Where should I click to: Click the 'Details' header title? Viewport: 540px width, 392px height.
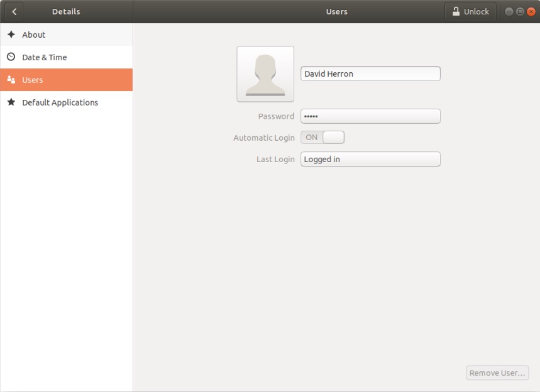[66, 12]
